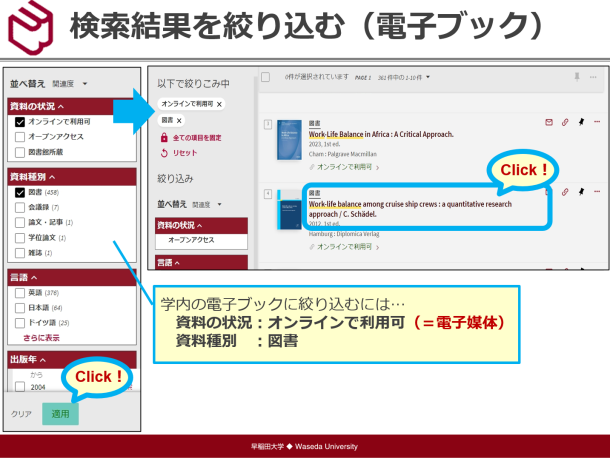Remove the オンラインで利用可 filter chip
Screen dimensions: 610x458
tap(219, 103)
